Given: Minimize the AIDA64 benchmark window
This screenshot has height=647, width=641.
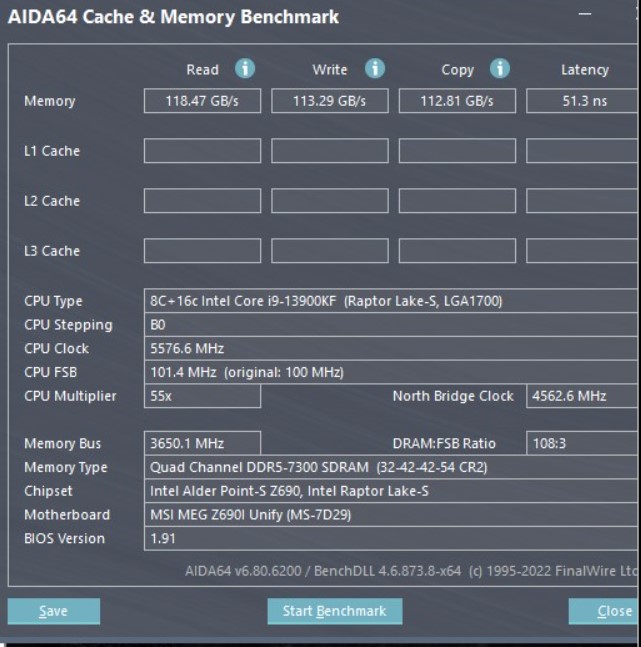Looking at the screenshot, I should click(585, 14).
